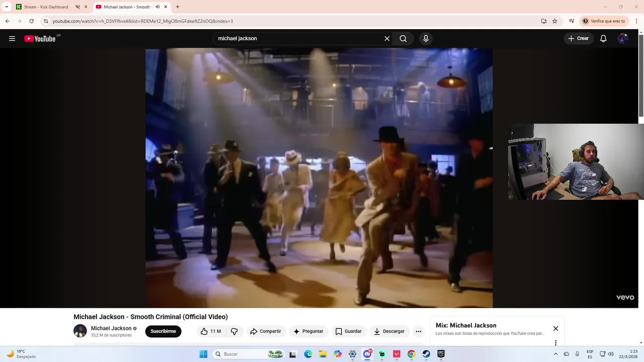Image resolution: width=644 pixels, height=362 pixels.
Task: Open YouTube notifications bell
Action: pos(603,39)
